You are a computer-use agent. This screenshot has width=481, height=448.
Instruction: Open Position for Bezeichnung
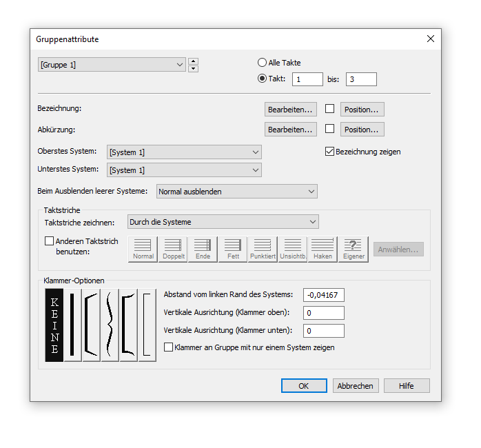362,110
